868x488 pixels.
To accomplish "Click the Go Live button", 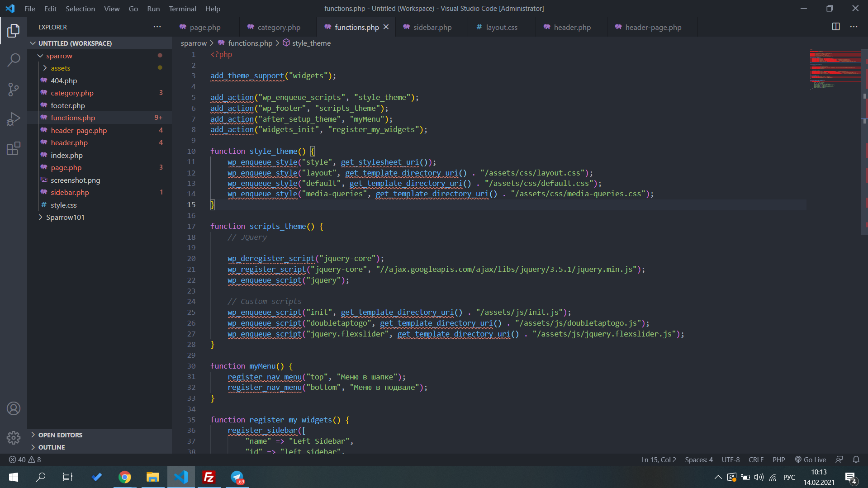I will click(811, 460).
